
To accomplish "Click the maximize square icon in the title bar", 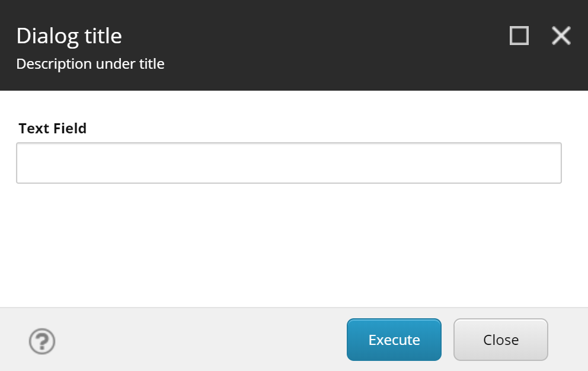I will [519, 36].
